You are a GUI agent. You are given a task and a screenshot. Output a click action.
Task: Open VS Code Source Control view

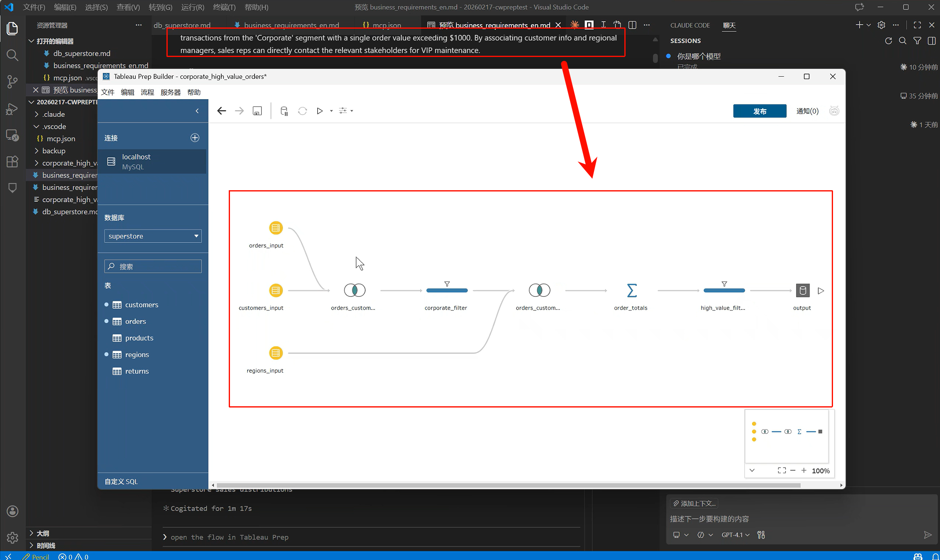12,82
